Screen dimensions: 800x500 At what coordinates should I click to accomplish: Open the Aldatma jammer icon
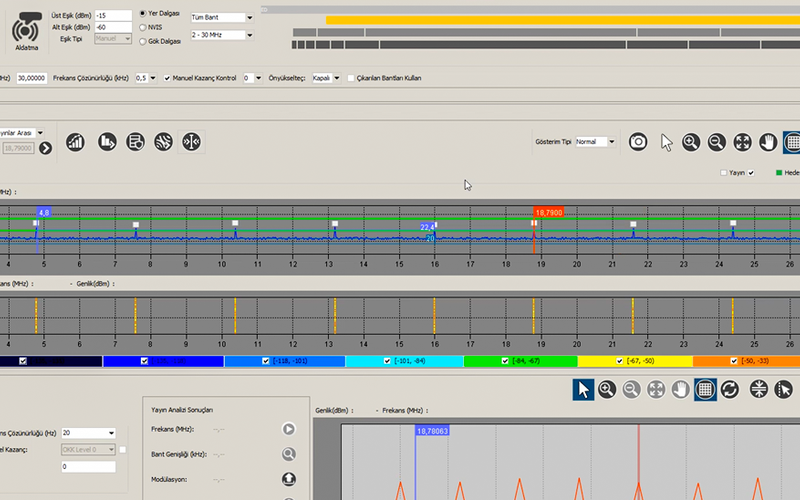tap(26, 30)
